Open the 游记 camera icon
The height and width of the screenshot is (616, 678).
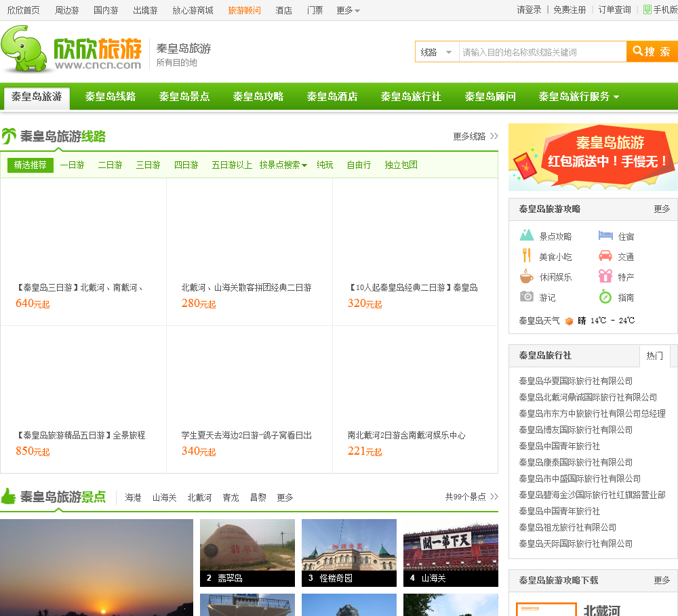coord(526,297)
